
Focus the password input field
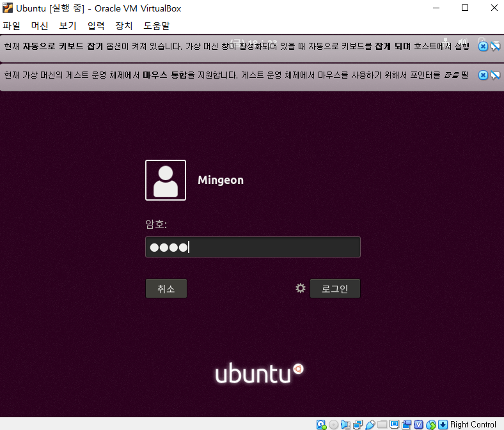pyautogui.click(x=253, y=247)
